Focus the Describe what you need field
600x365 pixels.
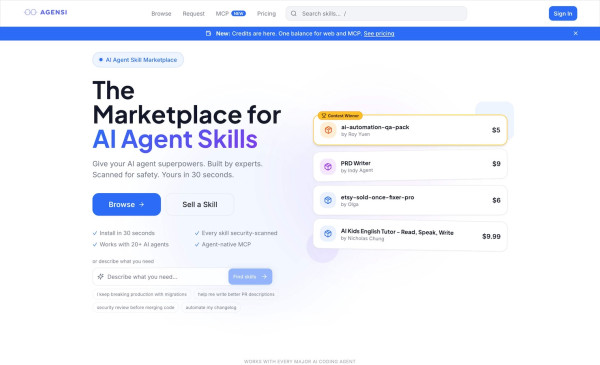(161, 277)
